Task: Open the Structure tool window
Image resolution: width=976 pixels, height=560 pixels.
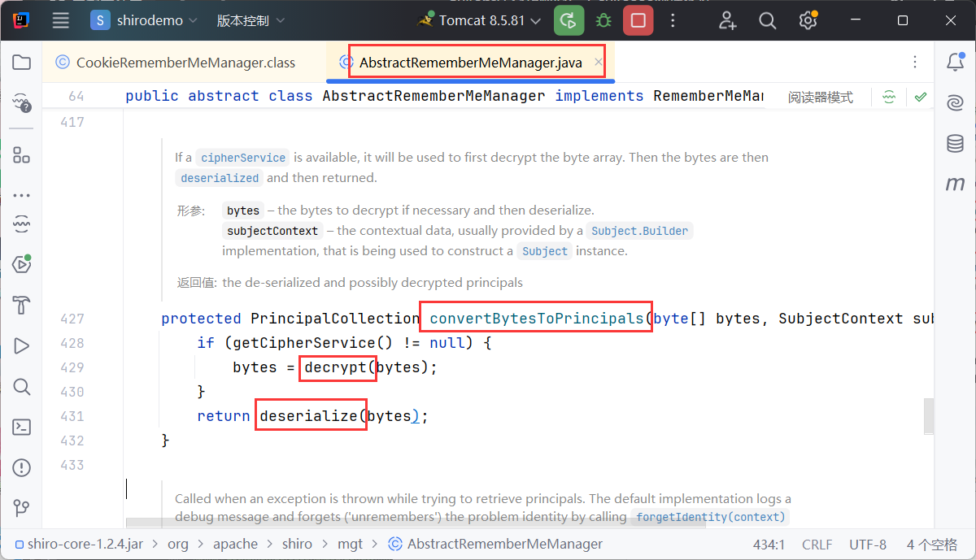Action: click(x=21, y=156)
